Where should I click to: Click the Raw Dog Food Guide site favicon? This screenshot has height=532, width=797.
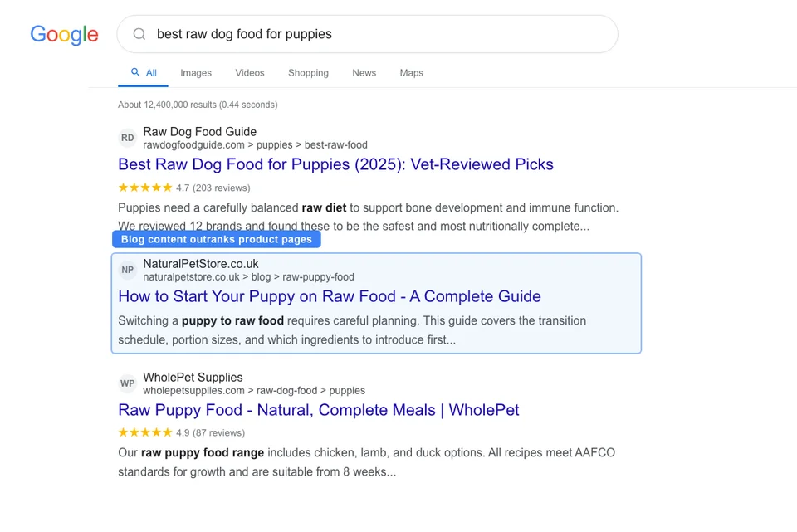(x=127, y=138)
